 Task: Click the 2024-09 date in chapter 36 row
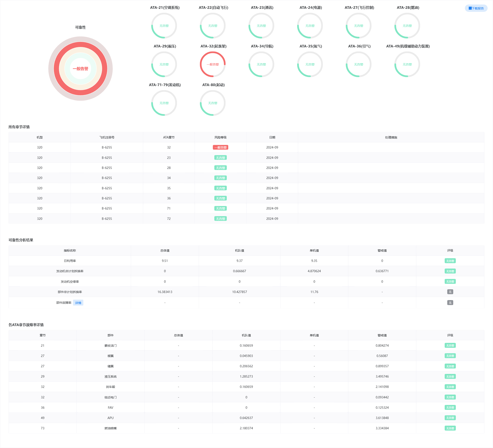tap(272, 198)
